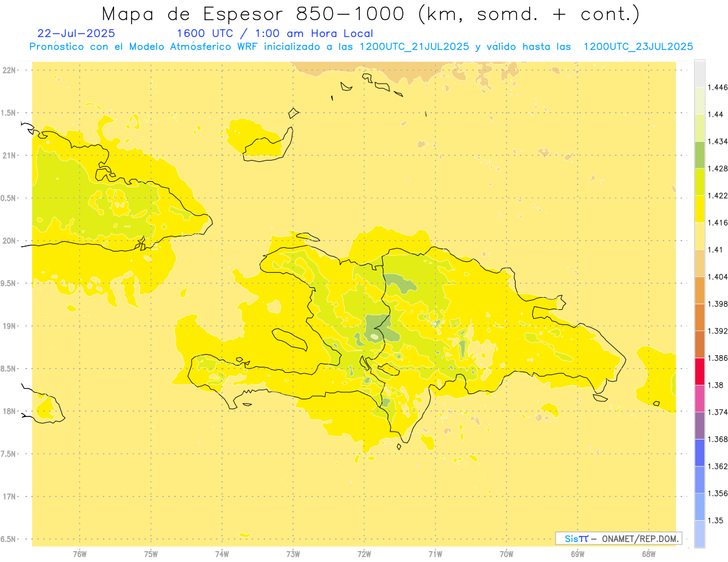The width and height of the screenshot is (728, 562).
Task: Click the 71W longitude label
Action: point(435,554)
